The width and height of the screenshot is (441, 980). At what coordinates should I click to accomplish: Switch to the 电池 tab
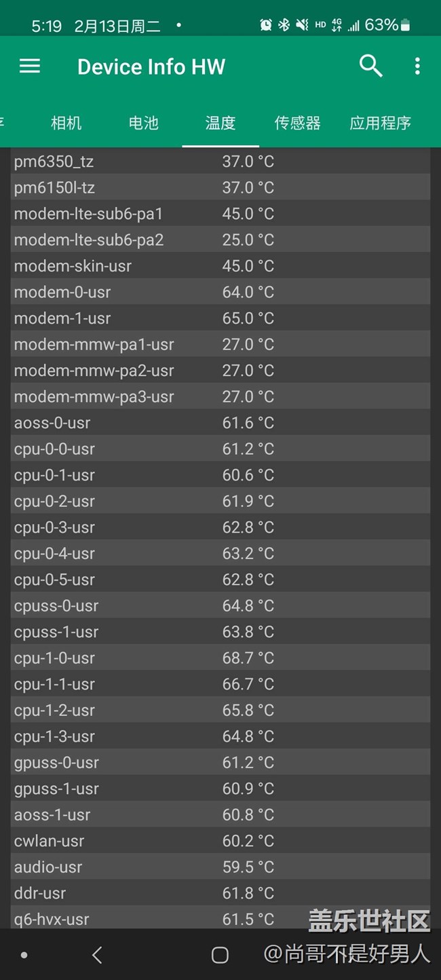143,123
